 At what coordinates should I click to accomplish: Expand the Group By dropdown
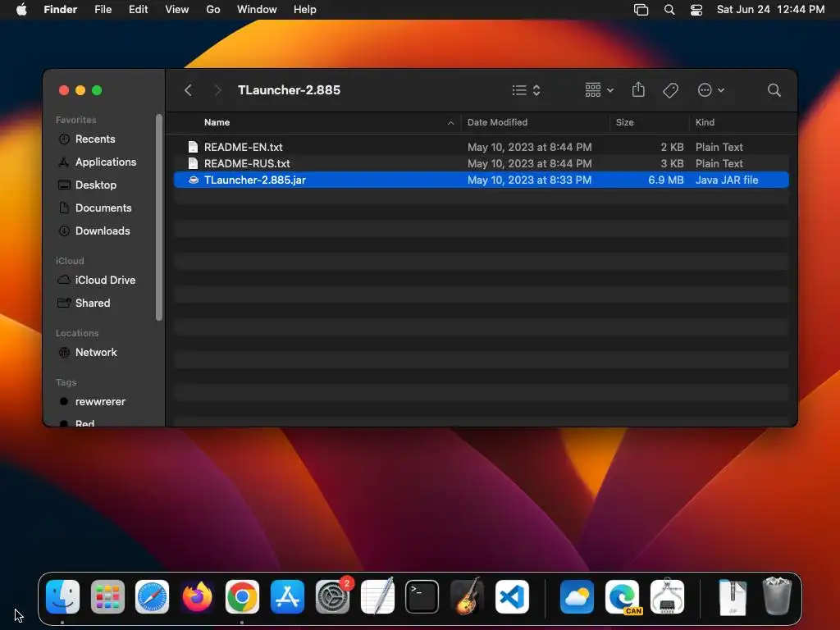click(599, 90)
